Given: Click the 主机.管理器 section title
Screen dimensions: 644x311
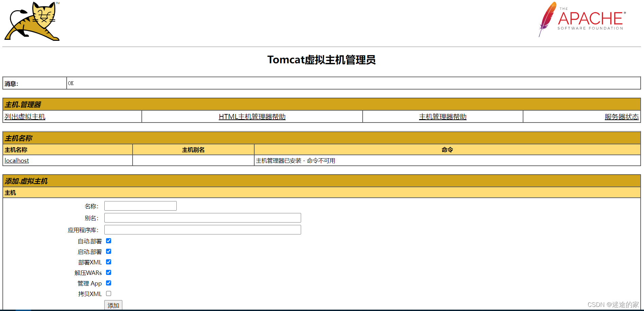Looking at the screenshot, I should (23, 104).
